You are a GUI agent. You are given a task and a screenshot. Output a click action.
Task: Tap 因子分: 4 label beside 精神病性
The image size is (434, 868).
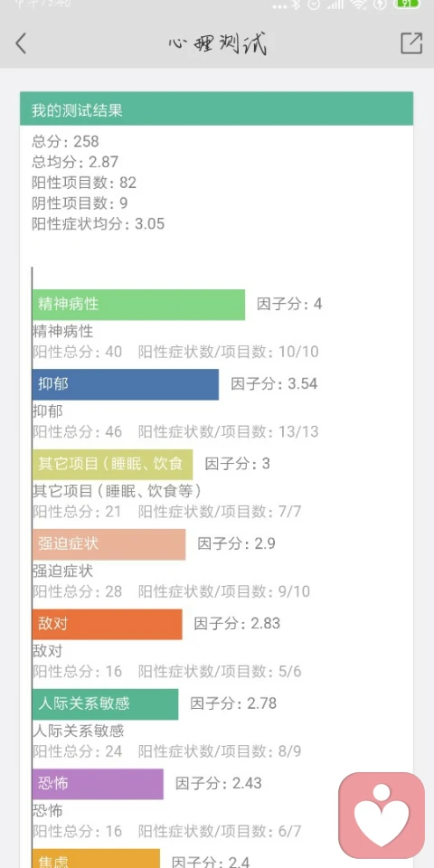pyautogui.click(x=289, y=304)
